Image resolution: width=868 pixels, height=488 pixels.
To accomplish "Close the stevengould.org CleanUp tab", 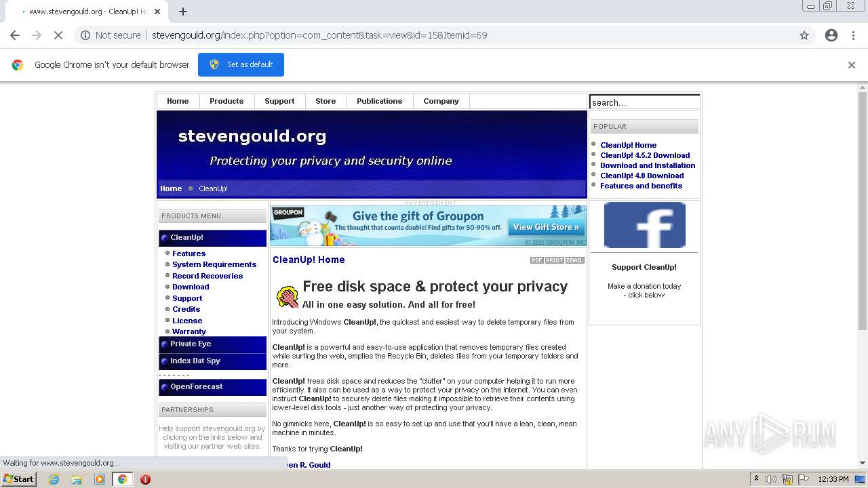I will coord(157,12).
